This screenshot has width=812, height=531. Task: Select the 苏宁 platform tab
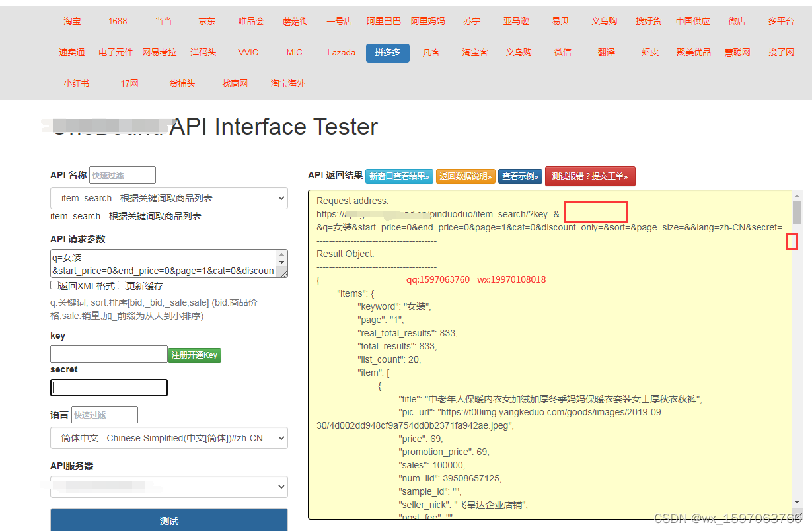pyautogui.click(x=472, y=21)
